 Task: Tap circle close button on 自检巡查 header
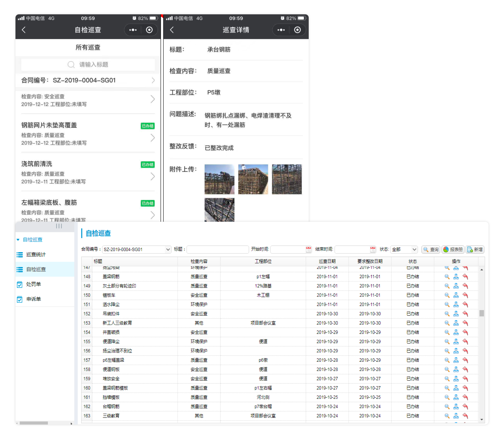149,30
